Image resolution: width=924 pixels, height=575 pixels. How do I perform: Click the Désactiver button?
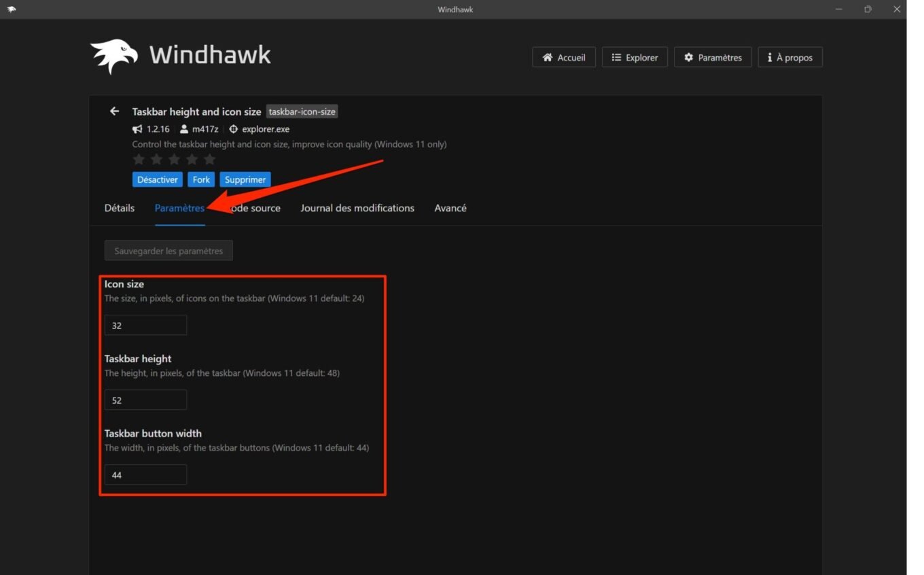click(158, 179)
